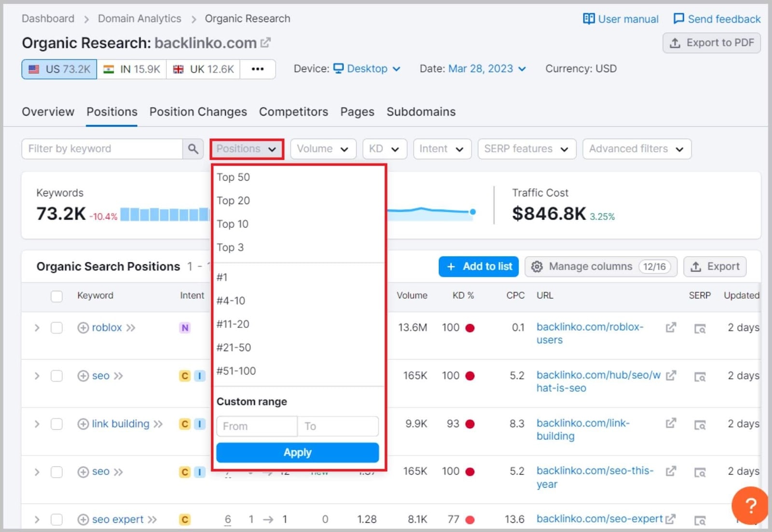The width and height of the screenshot is (772, 532).
Task: Open Domain Analytics breadcrumb link
Action: click(x=139, y=18)
